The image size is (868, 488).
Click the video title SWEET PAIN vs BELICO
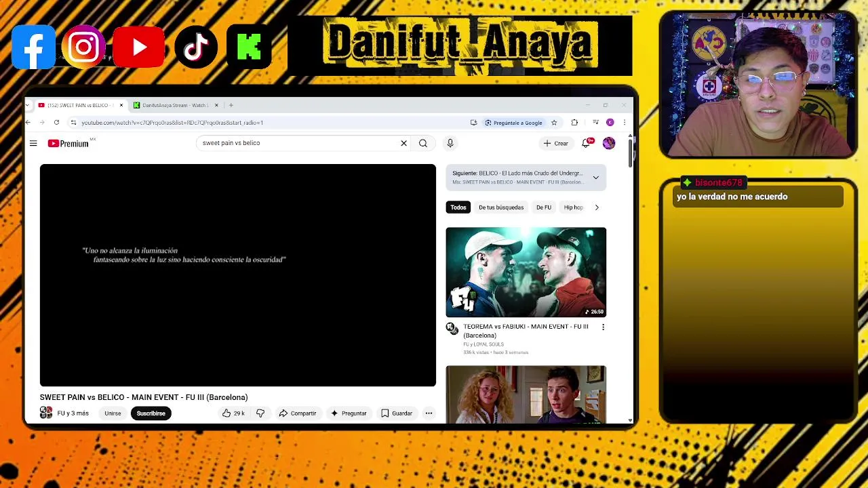tap(144, 397)
